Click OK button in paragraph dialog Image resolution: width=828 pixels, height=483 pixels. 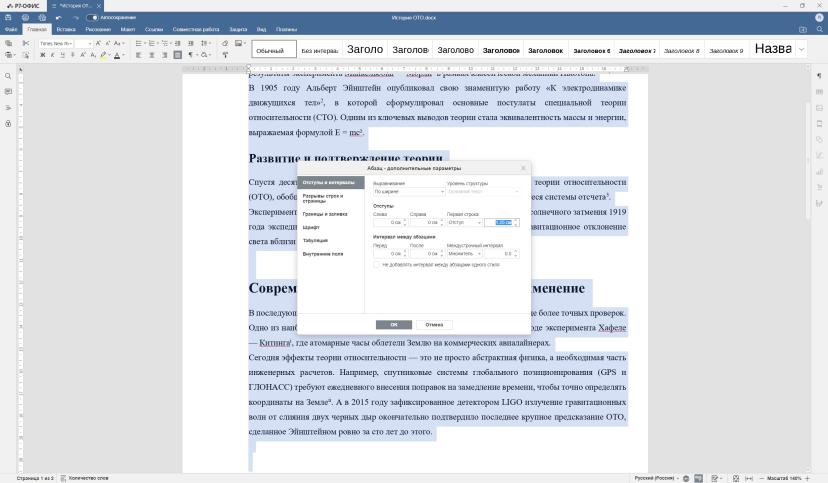(x=393, y=325)
